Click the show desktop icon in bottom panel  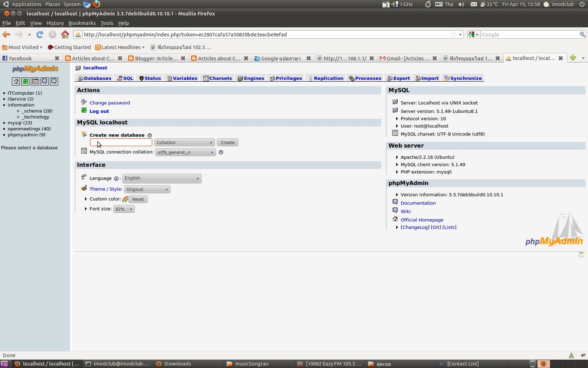(4, 364)
